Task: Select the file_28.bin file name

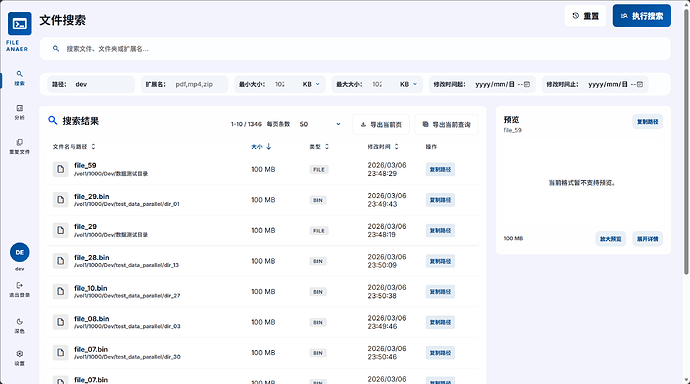Action: pos(92,257)
